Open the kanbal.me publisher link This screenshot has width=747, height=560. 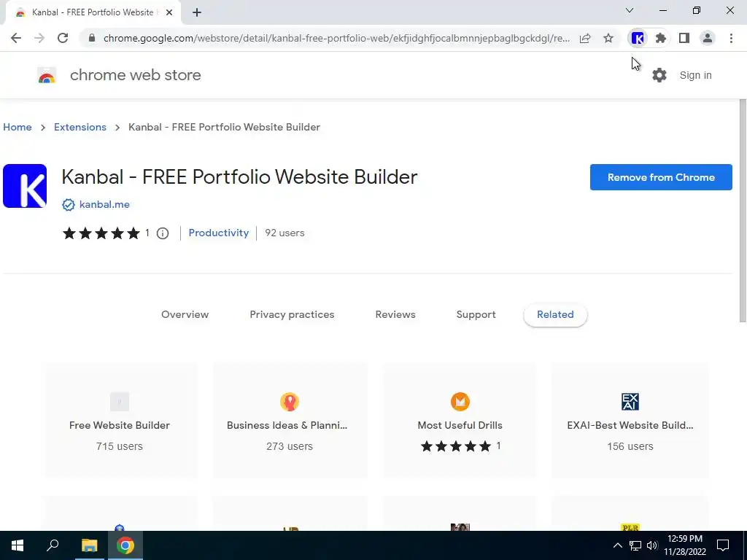pos(104,205)
